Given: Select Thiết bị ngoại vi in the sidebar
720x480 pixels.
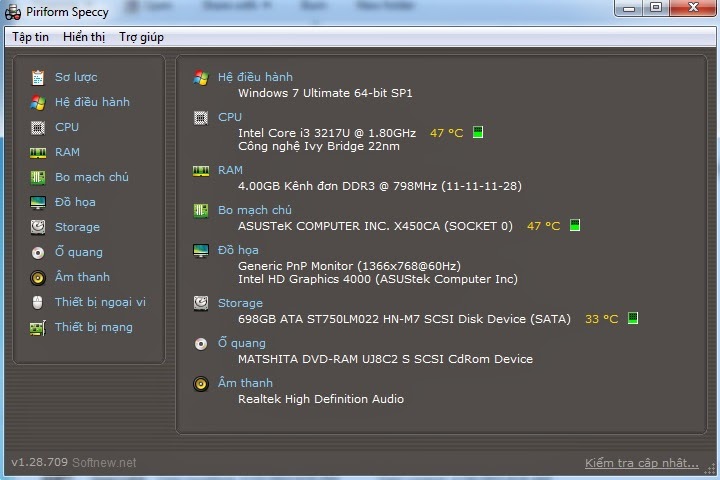Looking at the screenshot, I should click(101, 302).
